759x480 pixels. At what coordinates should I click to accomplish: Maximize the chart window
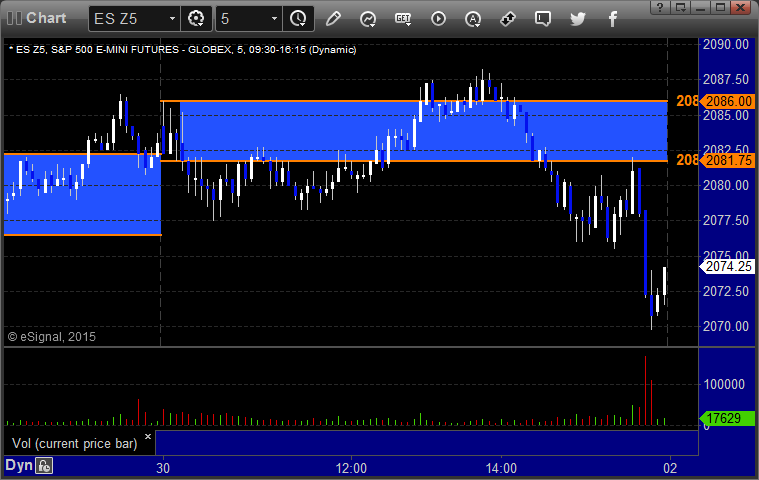[720, 7]
